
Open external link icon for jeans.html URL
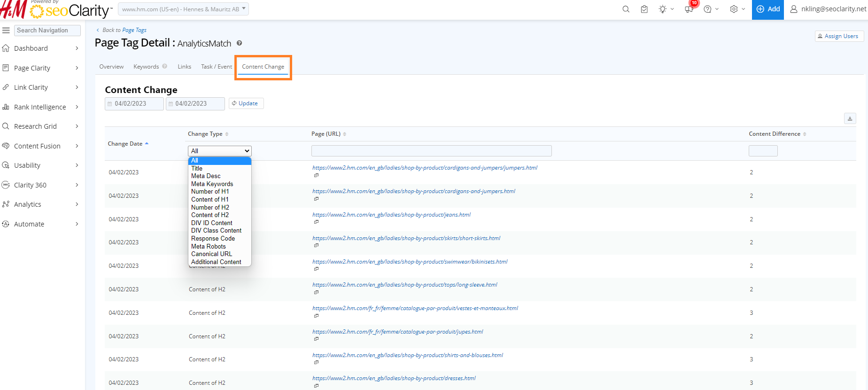click(316, 222)
